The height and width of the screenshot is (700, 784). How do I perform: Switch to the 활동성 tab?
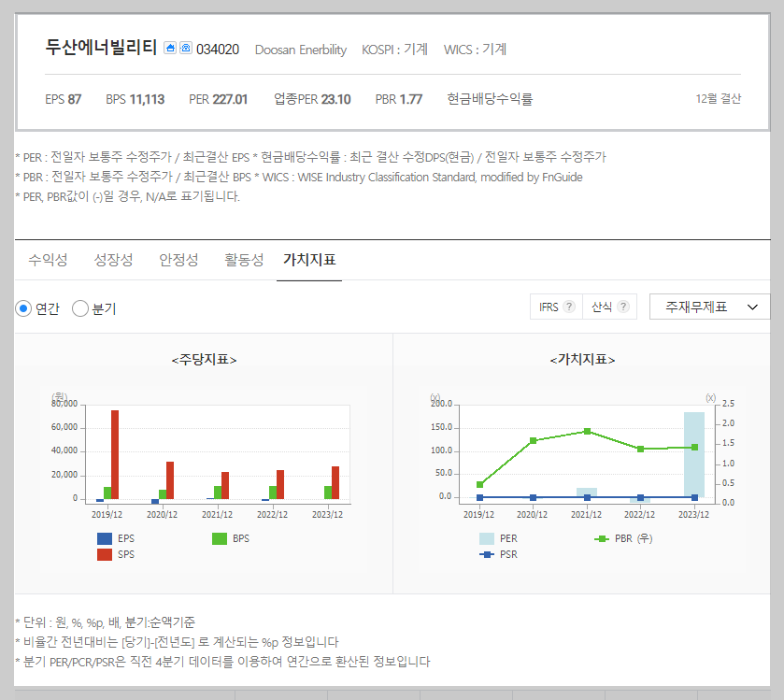(244, 260)
